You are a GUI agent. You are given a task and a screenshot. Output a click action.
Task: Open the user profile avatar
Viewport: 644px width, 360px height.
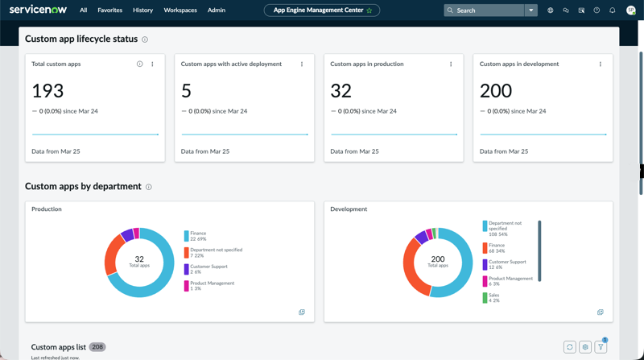click(x=631, y=10)
